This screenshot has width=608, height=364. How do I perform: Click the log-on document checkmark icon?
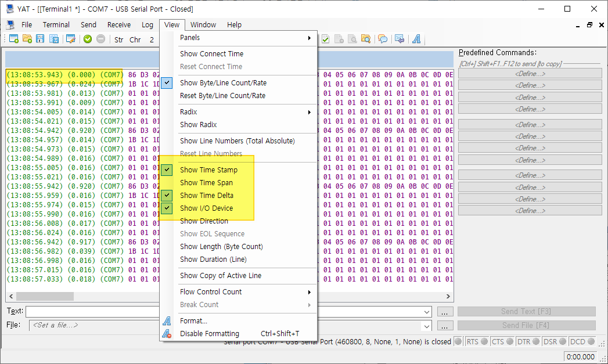pyautogui.click(x=326, y=39)
